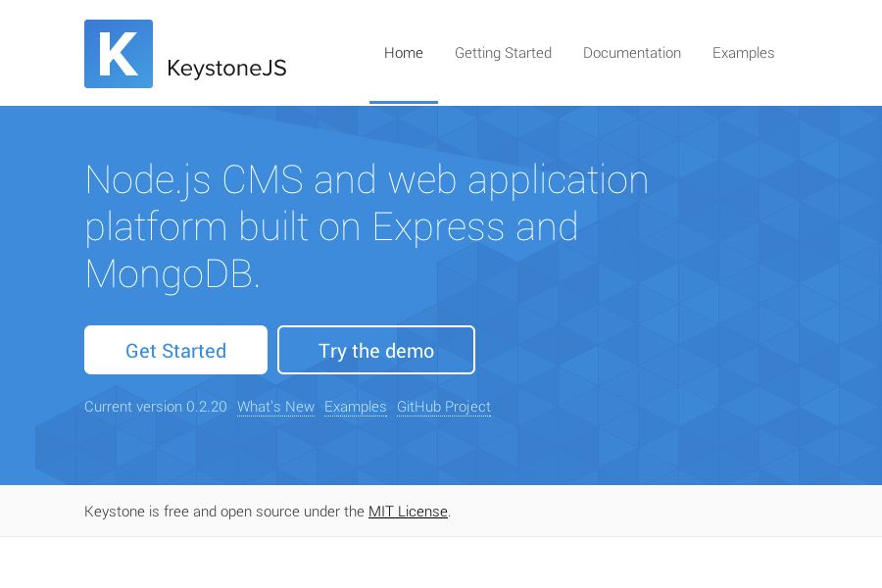The width and height of the screenshot is (882, 588).
Task: Open Documentation from the top navigation bar
Action: pyautogui.click(x=632, y=53)
